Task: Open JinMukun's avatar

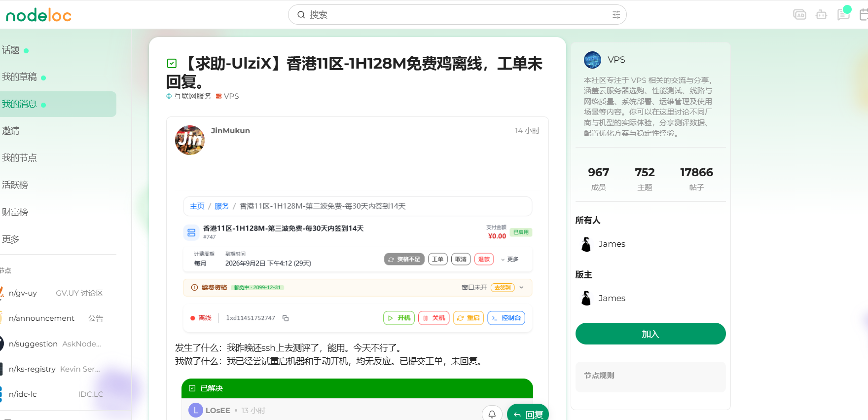Action: [190, 140]
